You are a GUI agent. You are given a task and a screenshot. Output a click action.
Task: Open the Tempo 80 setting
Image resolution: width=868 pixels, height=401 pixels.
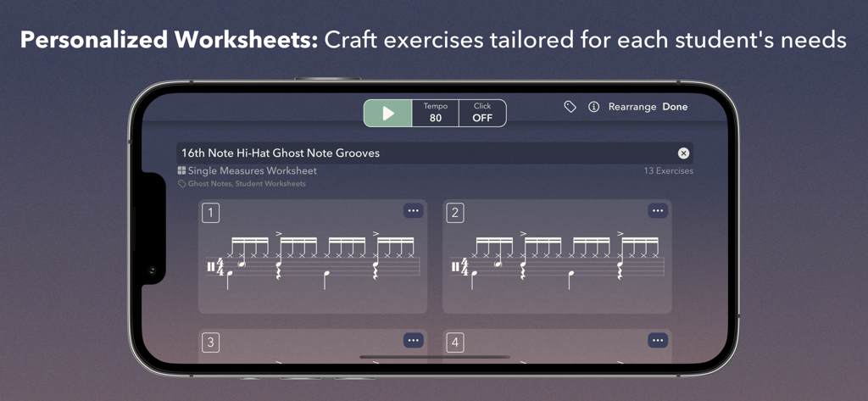pyautogui.click(x=435, y=113)
